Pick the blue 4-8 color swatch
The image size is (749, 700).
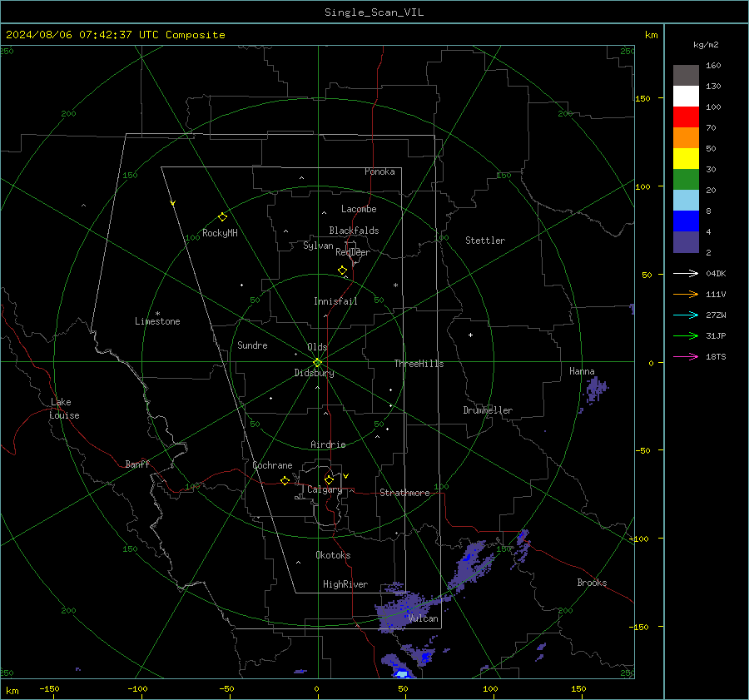686,221
